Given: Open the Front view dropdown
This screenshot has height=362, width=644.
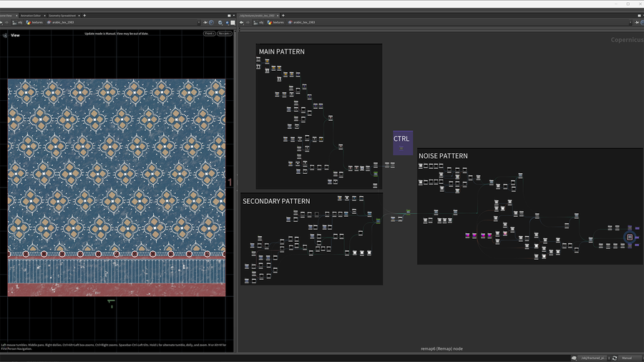Looking at the screenshot, I should pos(209,34).
